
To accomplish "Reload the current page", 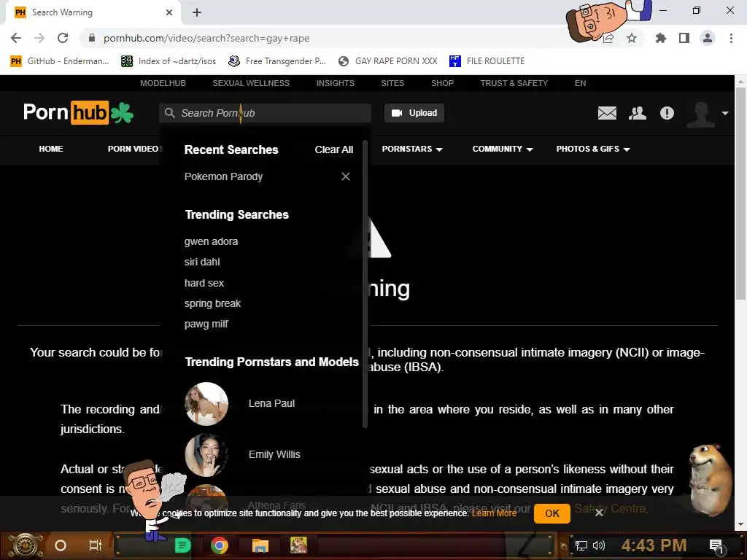I will pyautogui.click(x=63, y=38).
